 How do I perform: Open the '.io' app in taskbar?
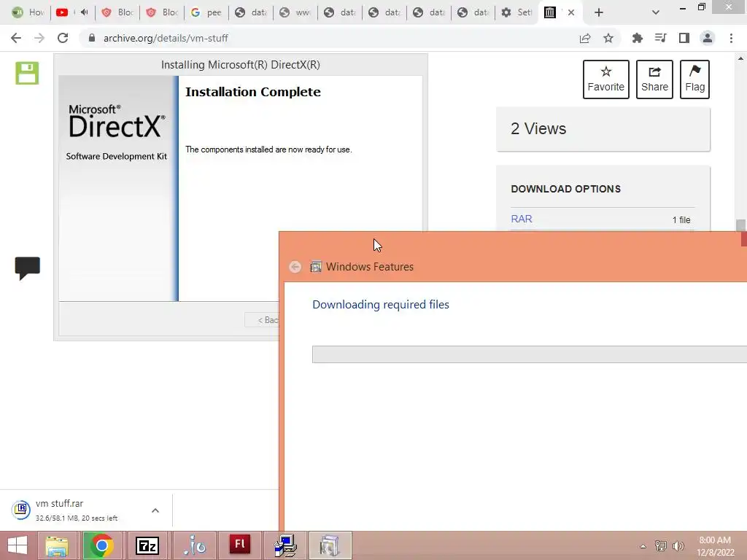click(194, 545)
